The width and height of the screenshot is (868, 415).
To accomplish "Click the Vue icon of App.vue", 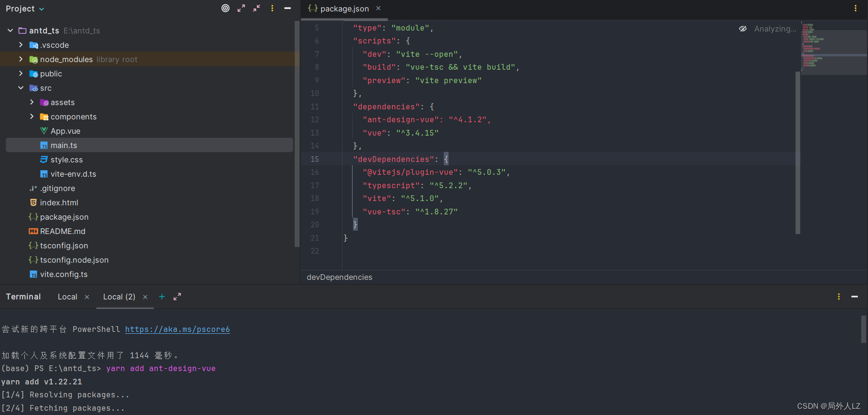I will point(44,131).
